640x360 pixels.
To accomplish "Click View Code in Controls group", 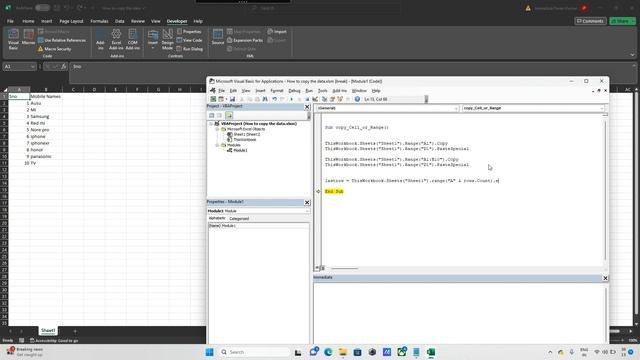I will [189, 40].
